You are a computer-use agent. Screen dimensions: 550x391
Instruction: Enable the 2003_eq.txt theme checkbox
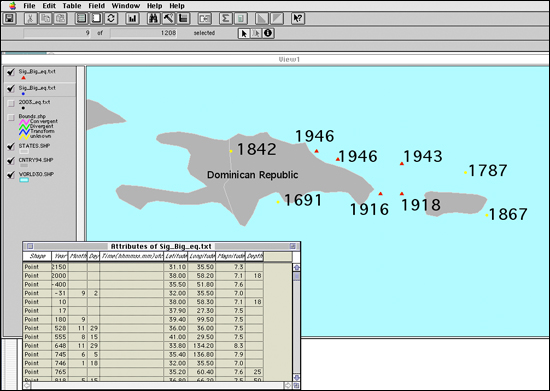pos(11,103)
